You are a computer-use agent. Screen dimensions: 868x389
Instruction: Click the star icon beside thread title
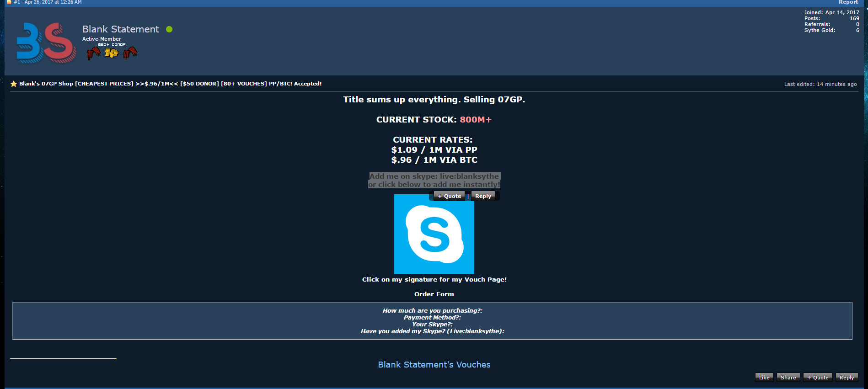(x=14, y=84)
